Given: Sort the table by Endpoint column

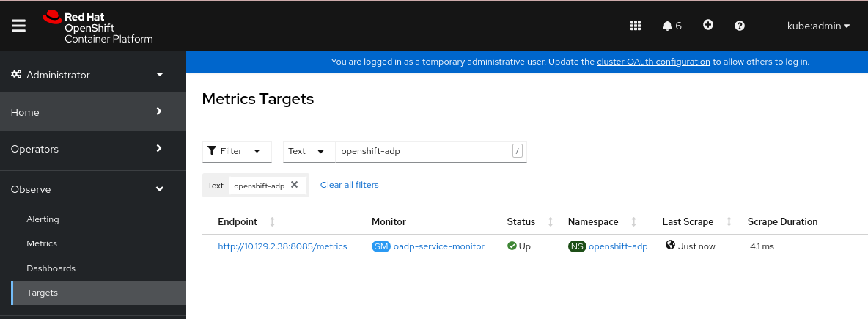Looking at the screenshot, I should click(x=273, y=221).
